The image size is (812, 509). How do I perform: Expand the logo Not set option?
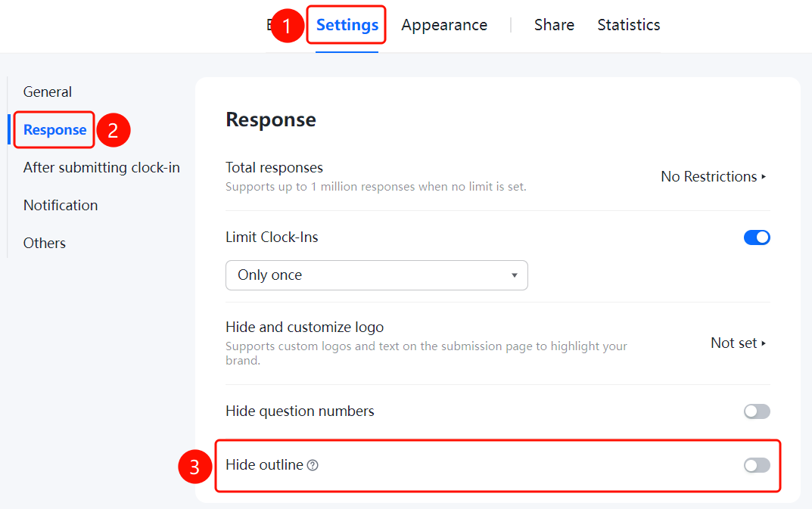coord(738,343)
